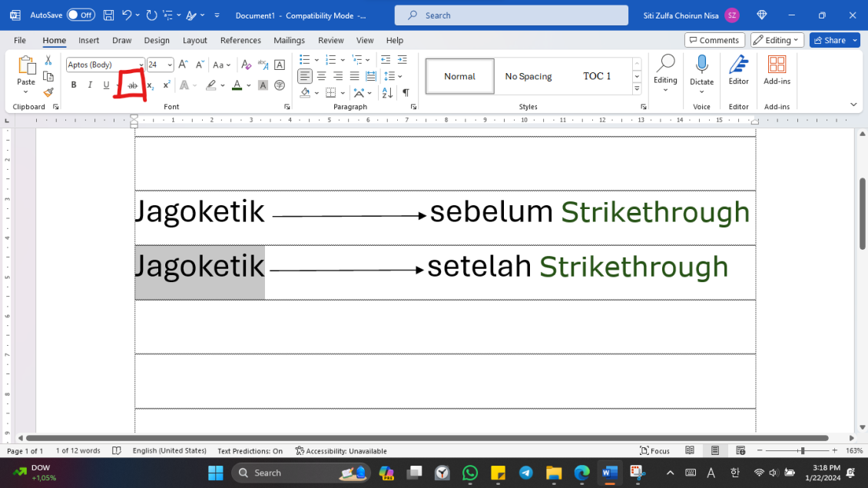
Task: Enable center paragraph alignment
Action: tap(321, 75)
